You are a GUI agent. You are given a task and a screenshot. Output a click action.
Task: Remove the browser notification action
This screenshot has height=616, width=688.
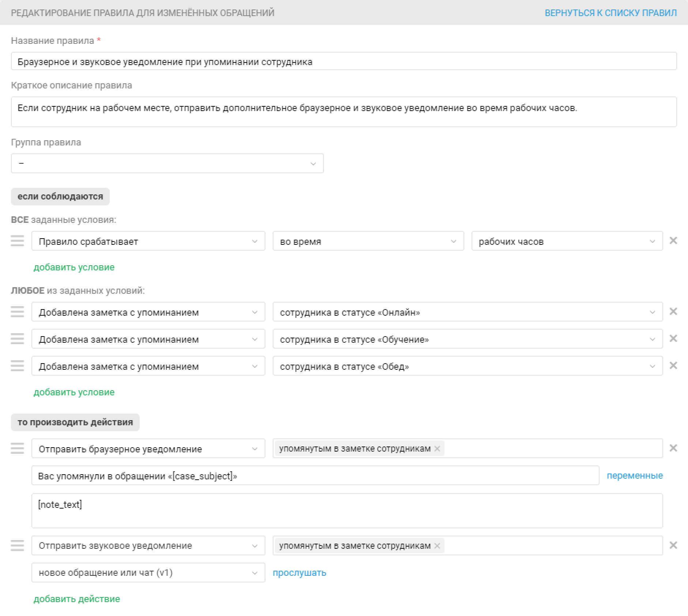pos(673,448)
